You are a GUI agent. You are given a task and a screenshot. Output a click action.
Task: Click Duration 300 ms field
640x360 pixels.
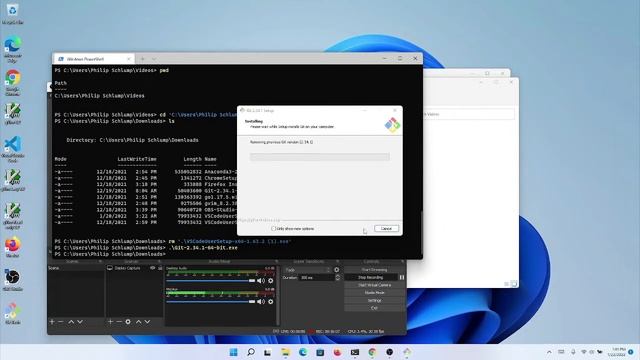point(317,278)
